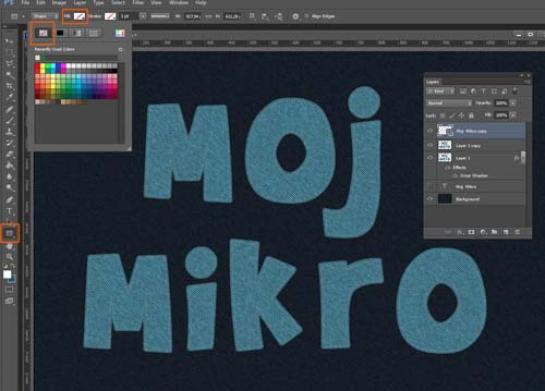The width and height of the screenshot is (545, 391).
Task: Open the swatches gear menu in Fill popup
Action: [x=121, y=50]
